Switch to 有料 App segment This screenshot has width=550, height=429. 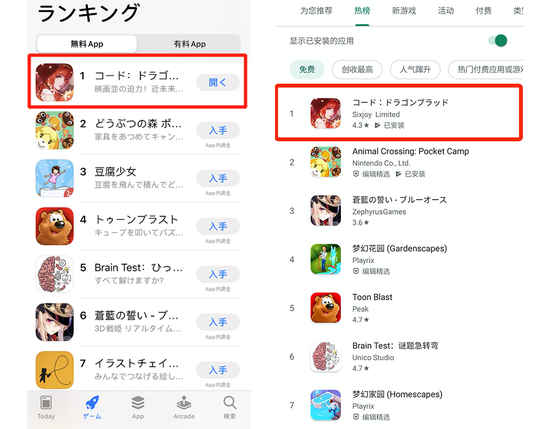(x=189, y=44)
